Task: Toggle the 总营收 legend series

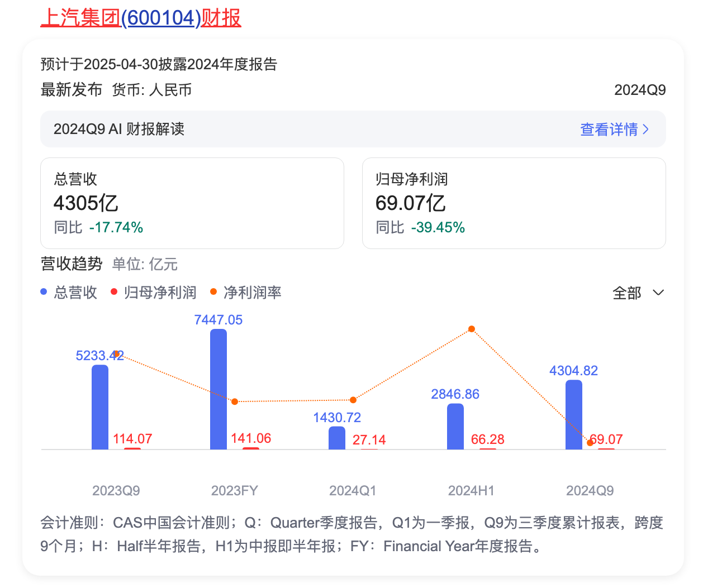Action: 69,292
